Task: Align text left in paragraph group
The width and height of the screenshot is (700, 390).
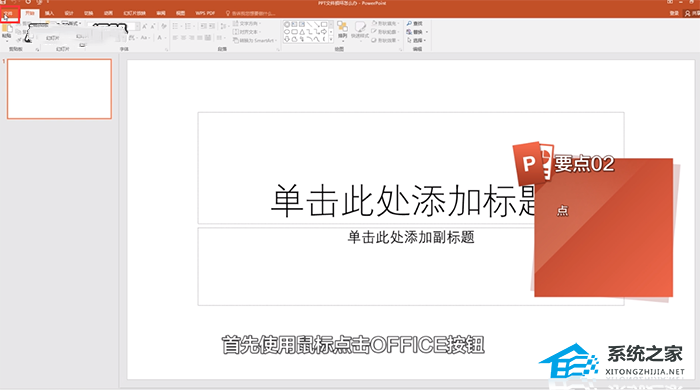Action: click(175, 38)
